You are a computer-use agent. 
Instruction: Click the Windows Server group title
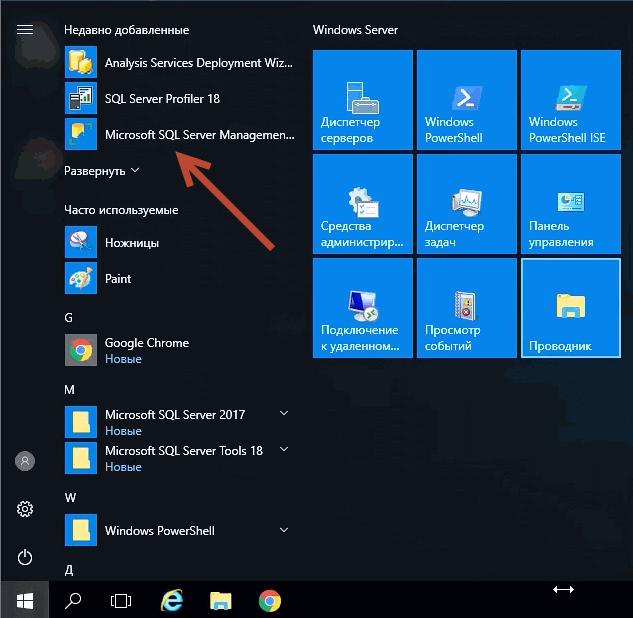[355, 30]
